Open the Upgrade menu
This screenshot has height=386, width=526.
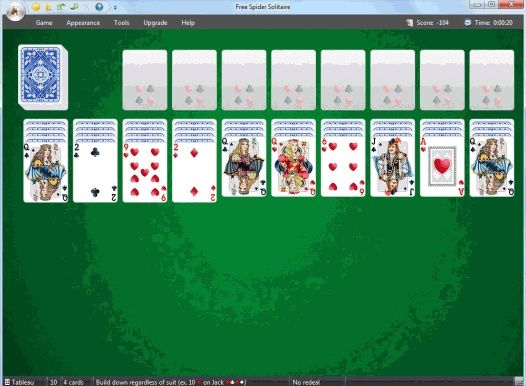155,23
